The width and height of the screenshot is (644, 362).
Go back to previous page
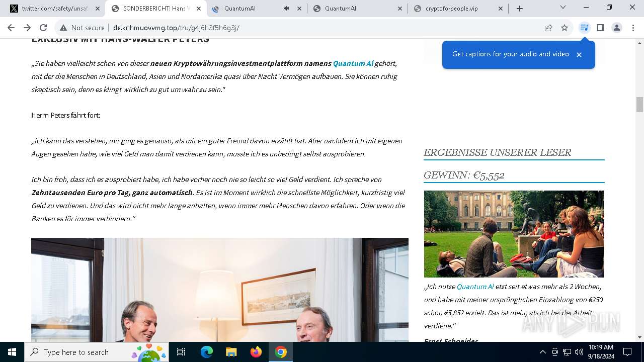tap(11, 28)
